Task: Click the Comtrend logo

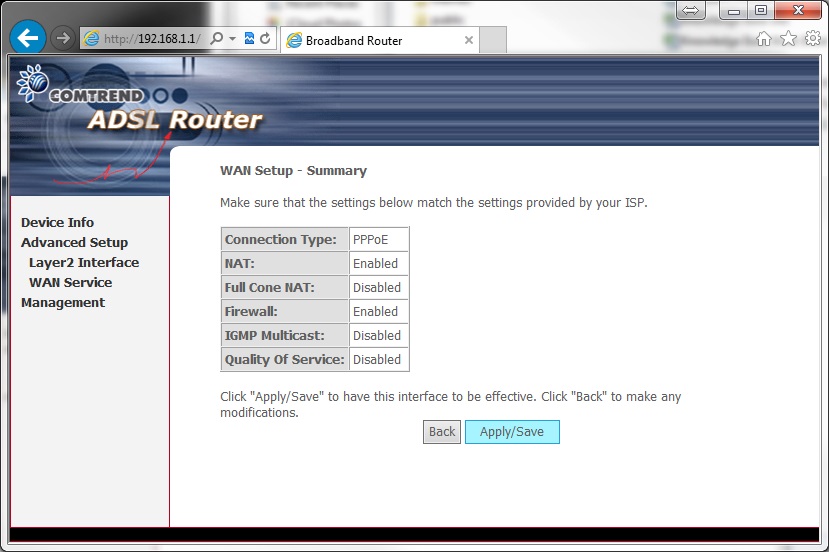Action: coord(79,85)
